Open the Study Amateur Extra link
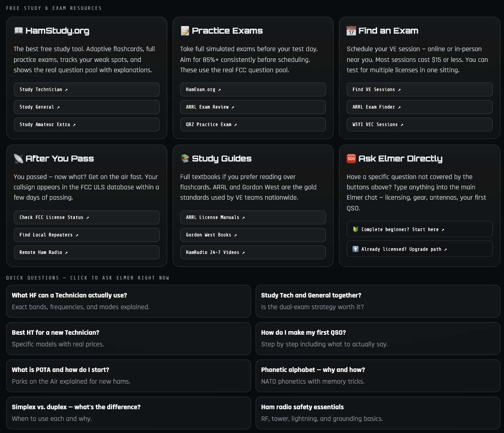Viewport: 504px width, 433px height. pos(87,124)
